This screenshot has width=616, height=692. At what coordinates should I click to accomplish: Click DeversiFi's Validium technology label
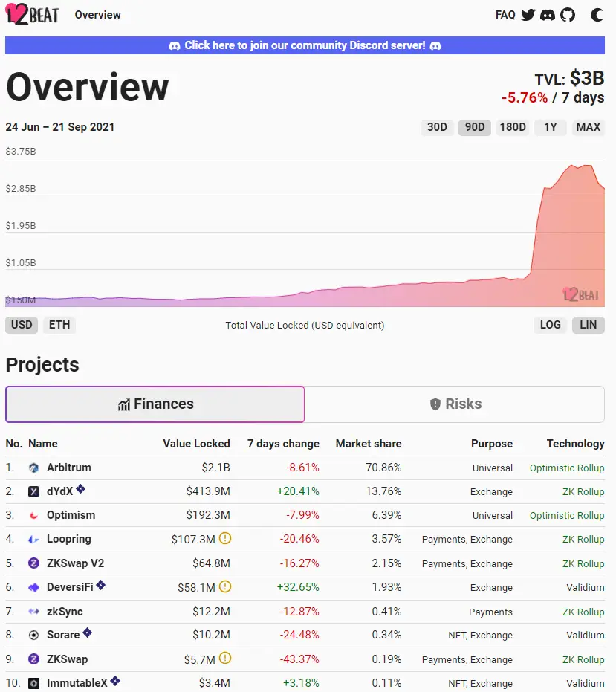[x=586, y=588]
